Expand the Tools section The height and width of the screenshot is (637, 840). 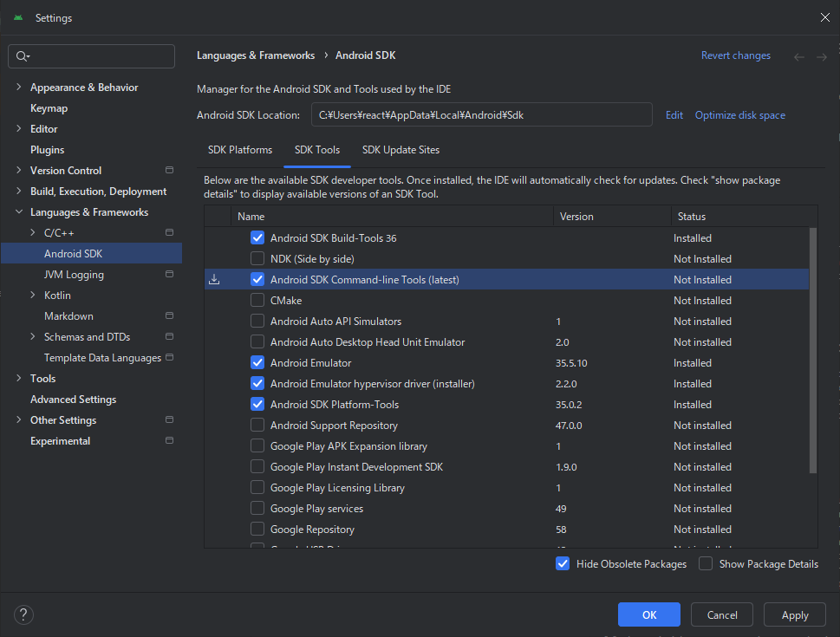tap(19, 378)
